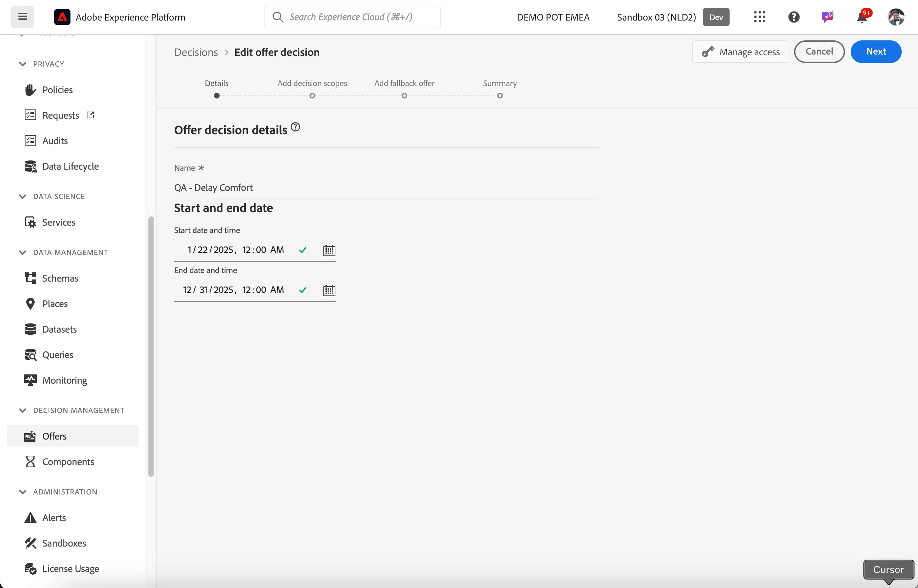The width and height of the screenshot is (918, 588).
Task: Jump to the Summary step
Action: pyautogui.click(x=500, y=89)
